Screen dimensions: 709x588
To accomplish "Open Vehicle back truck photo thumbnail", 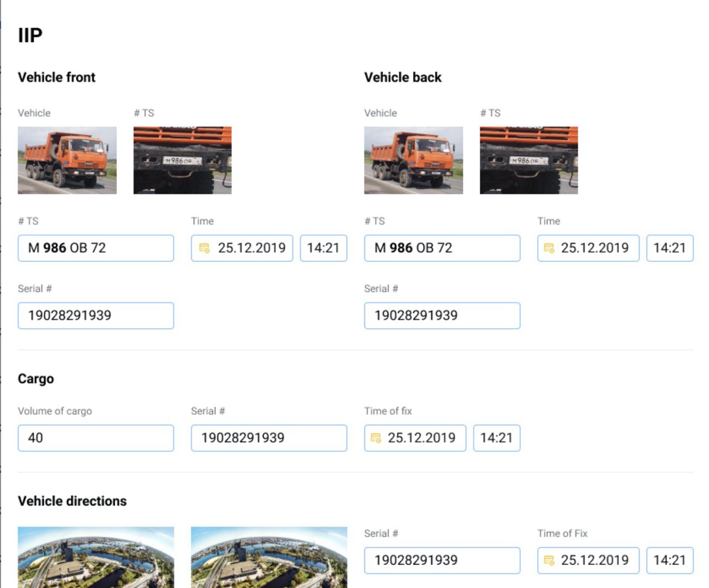I will [x=413, y=160].
